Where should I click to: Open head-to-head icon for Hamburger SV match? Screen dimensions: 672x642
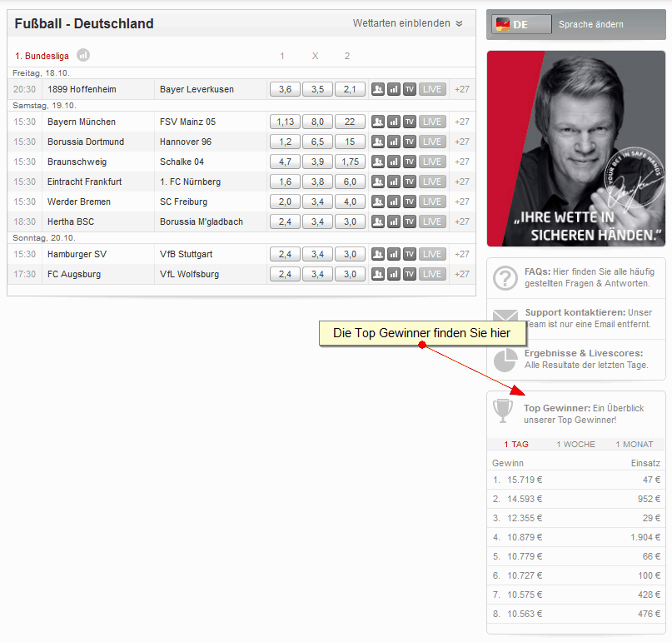pos(377,254)
